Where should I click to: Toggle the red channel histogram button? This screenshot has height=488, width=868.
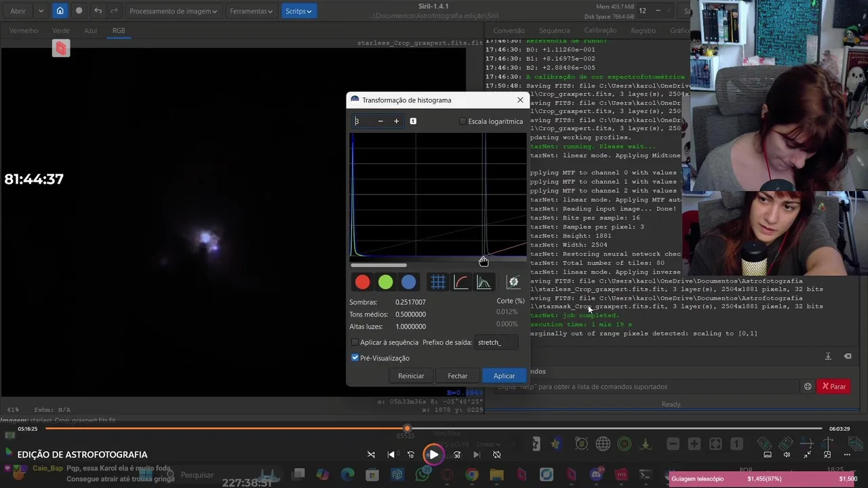[x=363, y=282]
